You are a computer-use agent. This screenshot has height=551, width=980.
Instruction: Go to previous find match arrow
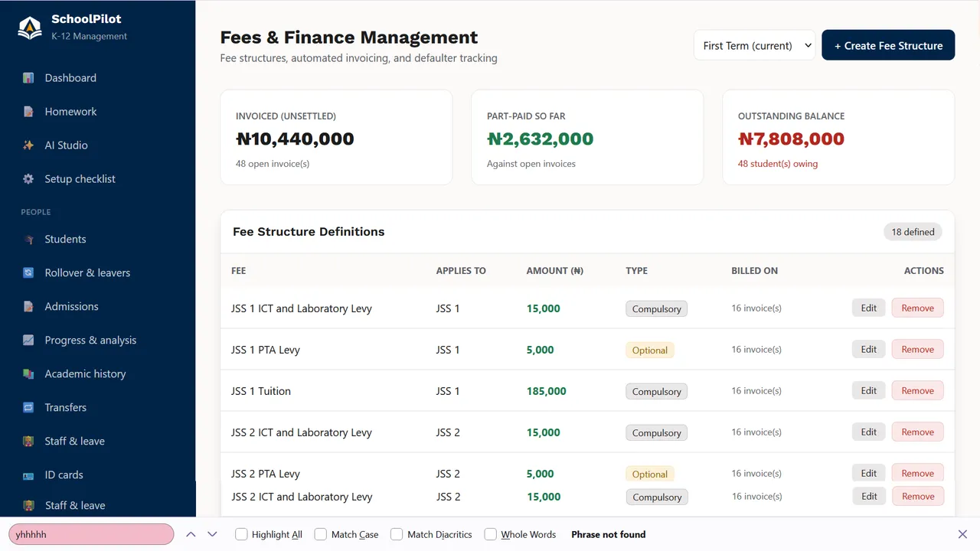tap(191, 534)
